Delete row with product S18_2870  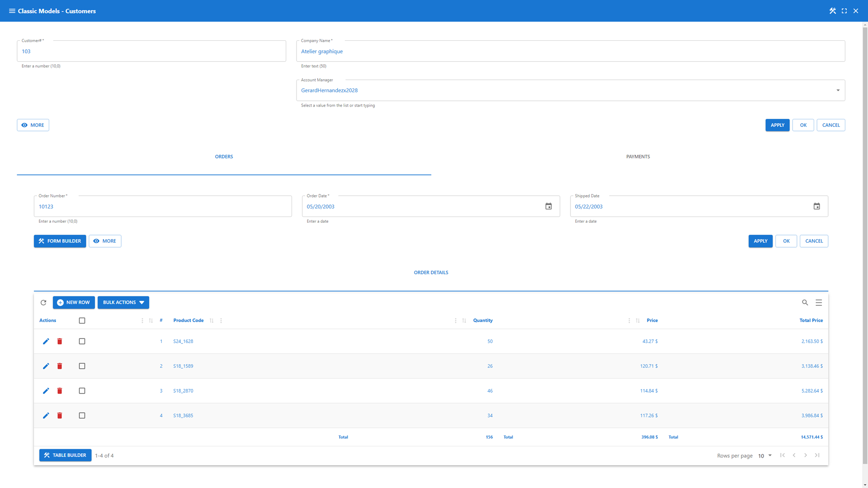[60, 391]
